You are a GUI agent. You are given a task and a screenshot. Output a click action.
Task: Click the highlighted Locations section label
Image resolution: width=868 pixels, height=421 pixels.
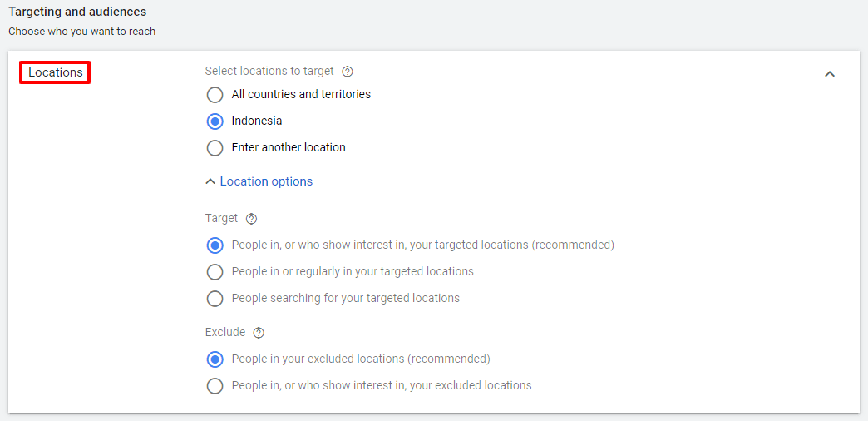(56, 72)
